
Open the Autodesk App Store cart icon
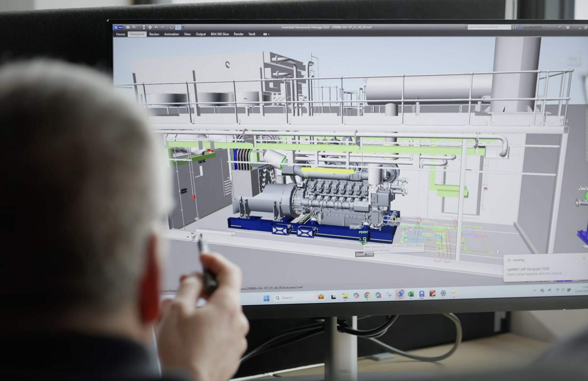coord(559,27)
